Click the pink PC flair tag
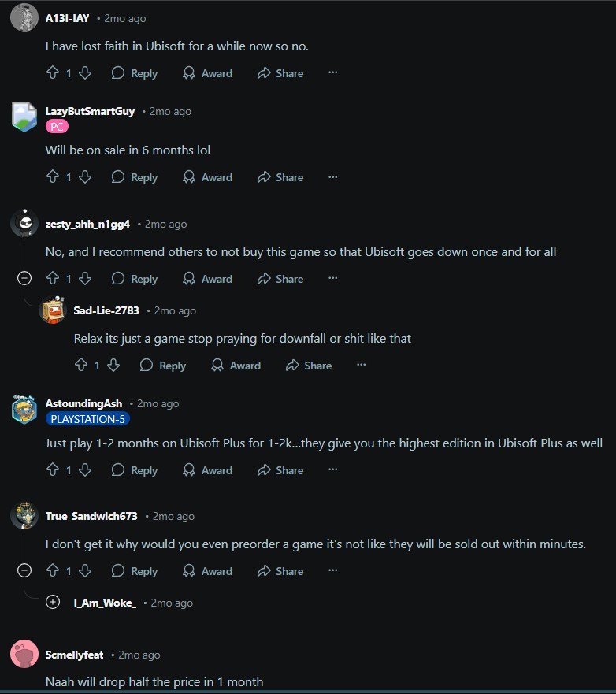Image resolution: width=616 pixels, height=694 pixels. point(57,127)
